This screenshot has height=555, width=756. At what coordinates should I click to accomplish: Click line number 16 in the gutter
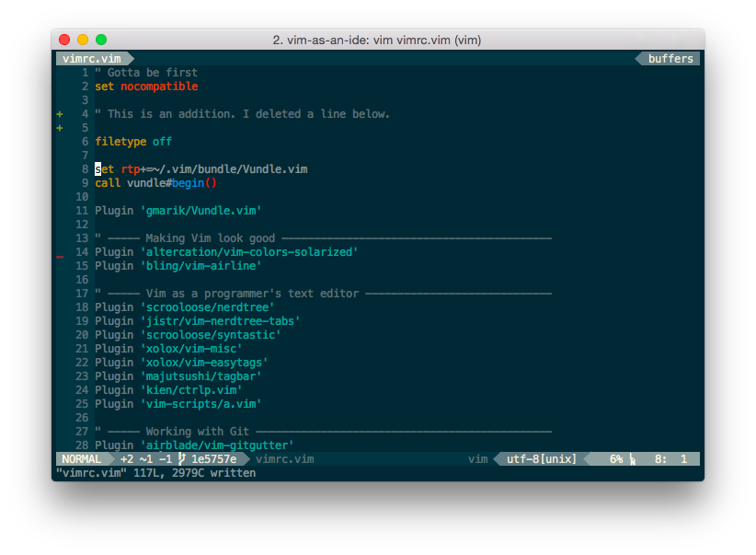(82, 280)
